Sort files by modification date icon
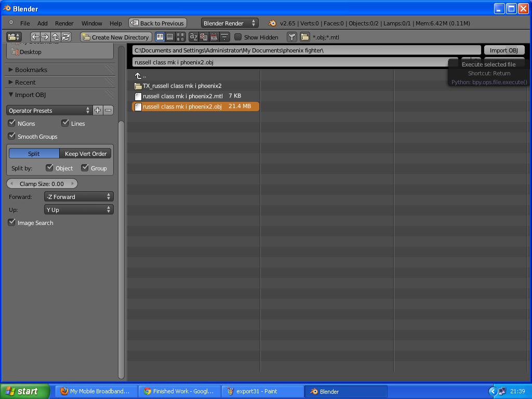Viewport: 532px width, 399px height. pyautogui.click(x=214, y=37)
